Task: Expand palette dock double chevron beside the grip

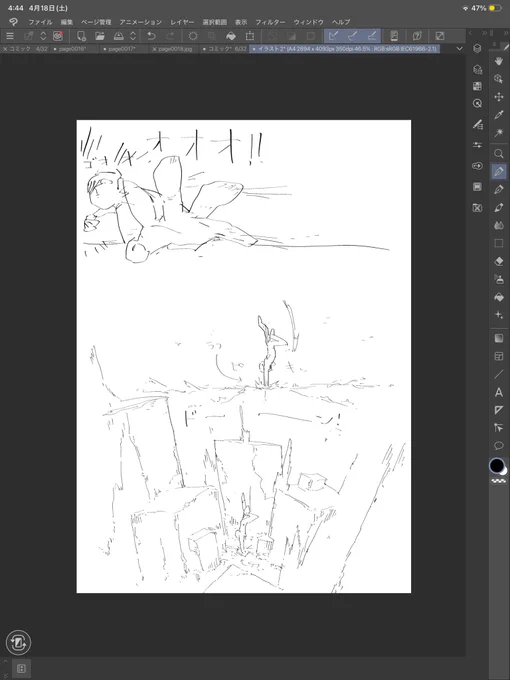Action: (x=484, y=33)
